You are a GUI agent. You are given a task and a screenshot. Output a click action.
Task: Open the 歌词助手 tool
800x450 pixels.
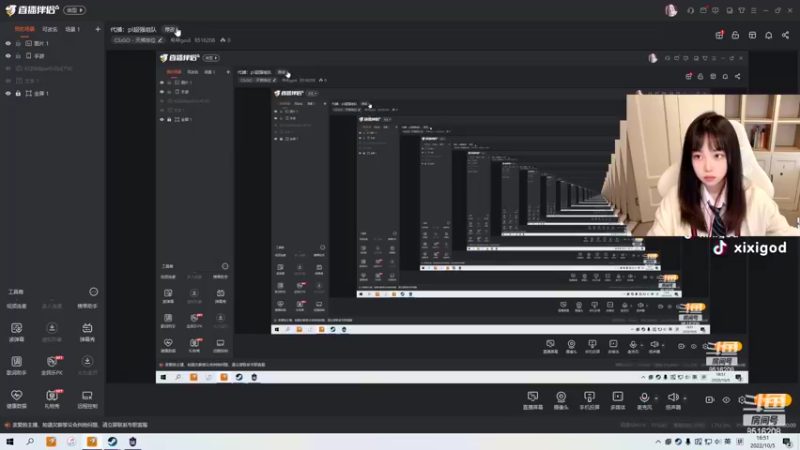coord(16,365)
